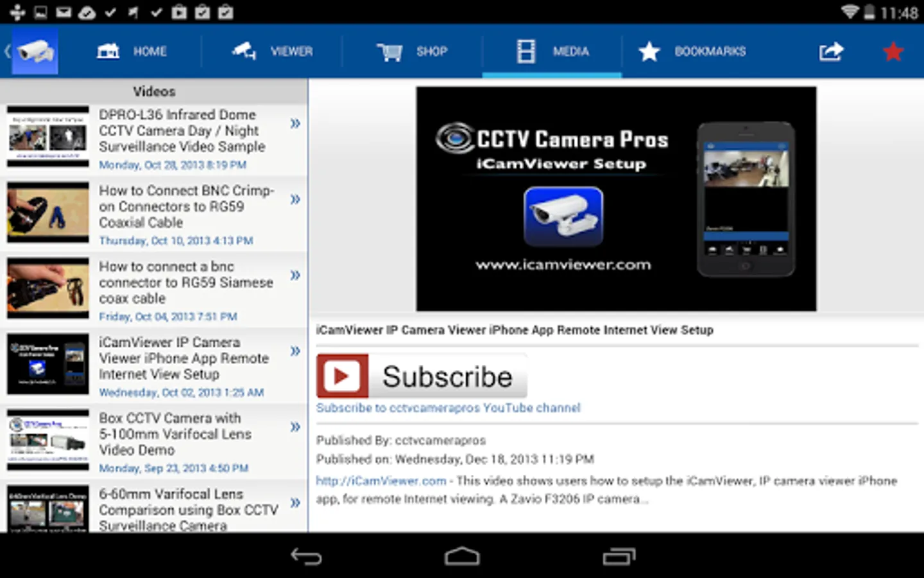Select '6-60mm Varifocal Lens Comparison' title
The height and width of the screenshot is (578, 924).
(189, 510)
